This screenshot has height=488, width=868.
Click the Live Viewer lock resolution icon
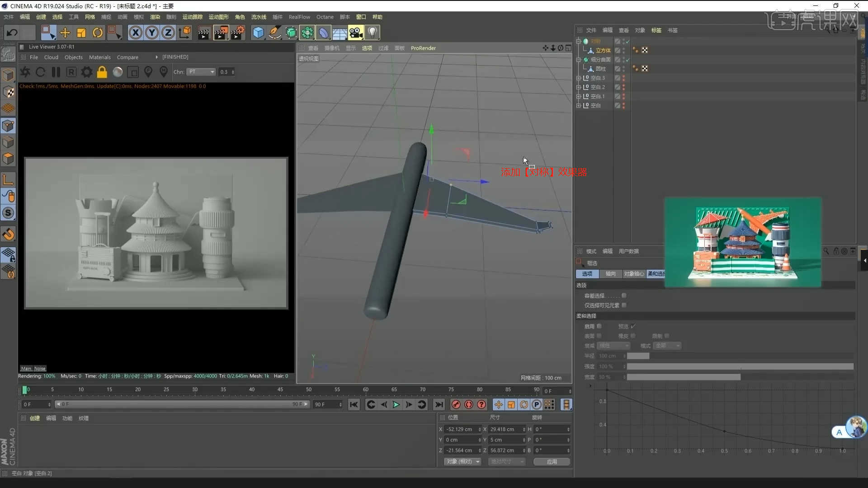click(102, 72)
